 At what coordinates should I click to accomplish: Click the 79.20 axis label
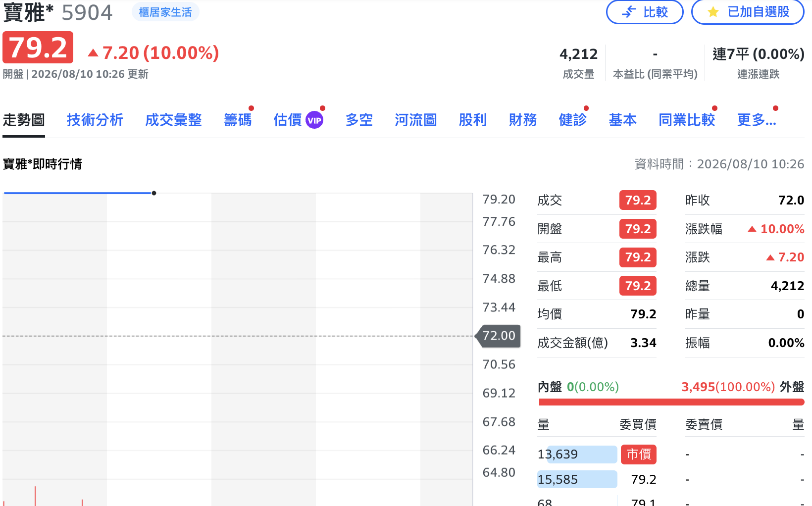pos(499,199)
